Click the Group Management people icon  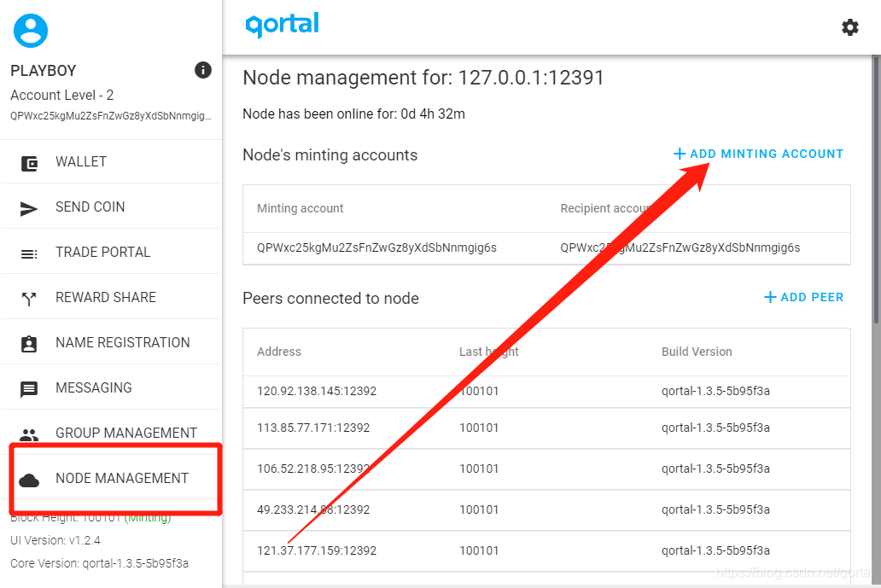point(29,434)
